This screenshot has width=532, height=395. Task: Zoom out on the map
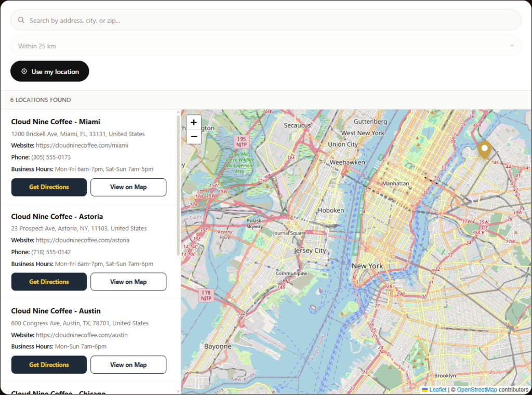[x=194, y=136]
